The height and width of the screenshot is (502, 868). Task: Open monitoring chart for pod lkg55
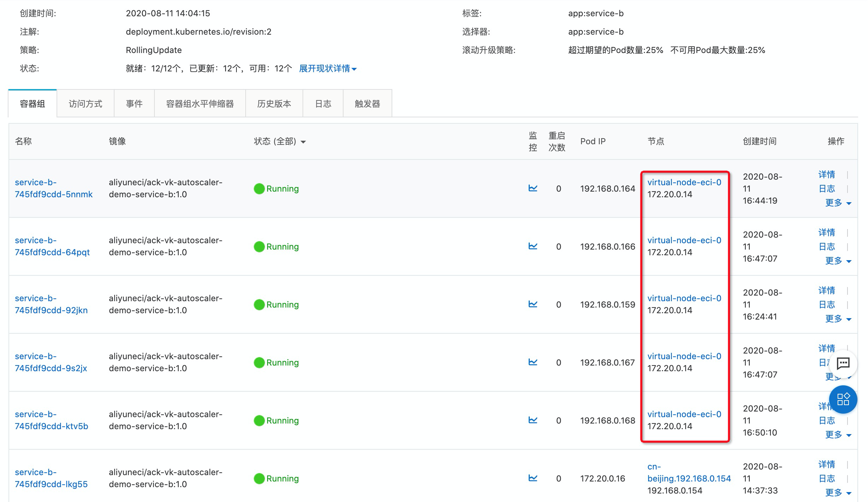533,478
